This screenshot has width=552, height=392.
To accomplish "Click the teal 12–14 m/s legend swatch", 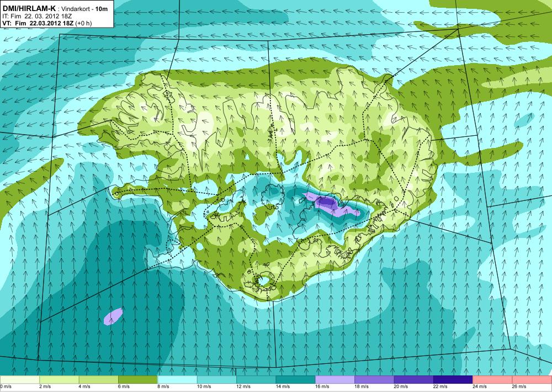I will point(256,380).
